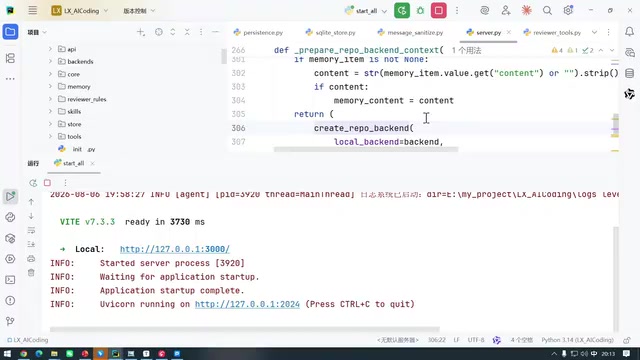The width and height of the screenshot is (640, 360).
Task: Open the project view mode dropdown
Action: pos(37,32)
